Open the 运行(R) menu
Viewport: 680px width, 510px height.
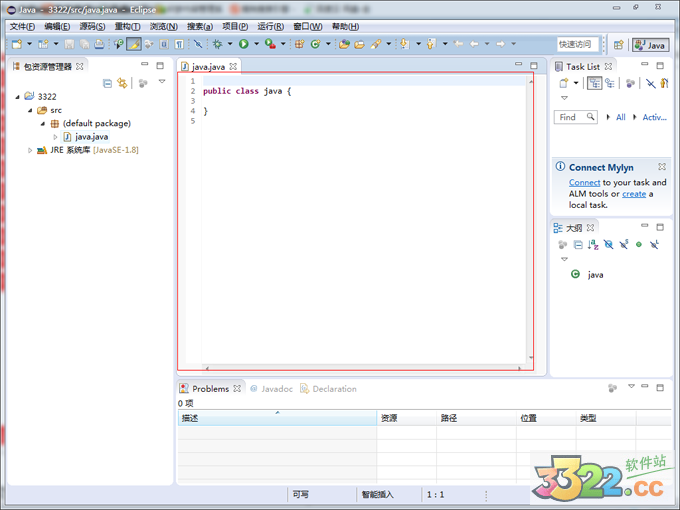tap(271, 27)
